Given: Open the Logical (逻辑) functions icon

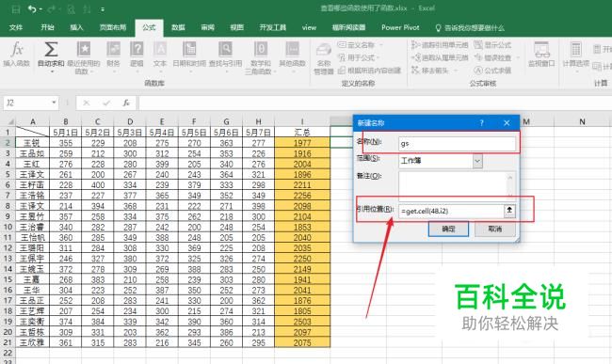Looking at the screenshot, I should pyautogui.click(x=137, y=50).
